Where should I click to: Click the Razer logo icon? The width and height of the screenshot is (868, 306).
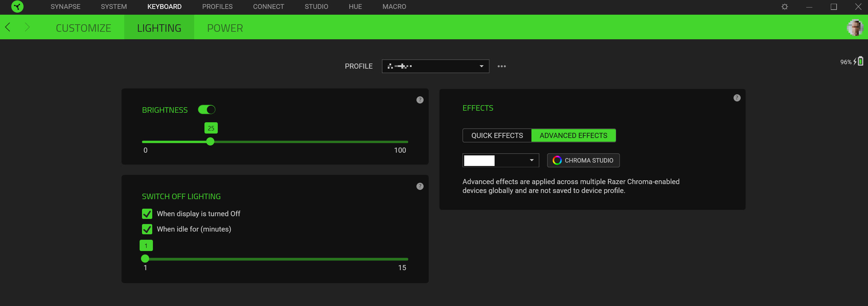pyautogui.click(x=17, y=6)
